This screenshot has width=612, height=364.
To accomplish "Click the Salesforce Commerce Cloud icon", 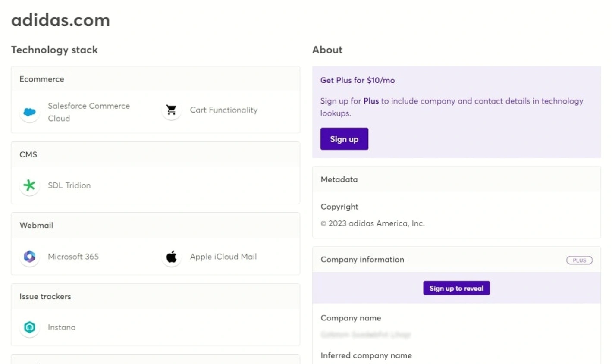I will pyautogui.click(x=29, y=112).
